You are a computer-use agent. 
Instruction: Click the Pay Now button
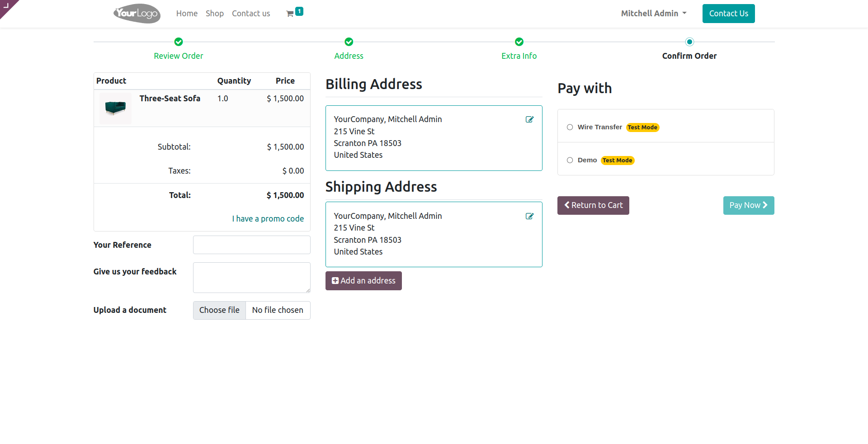click(x=748, y=205)
